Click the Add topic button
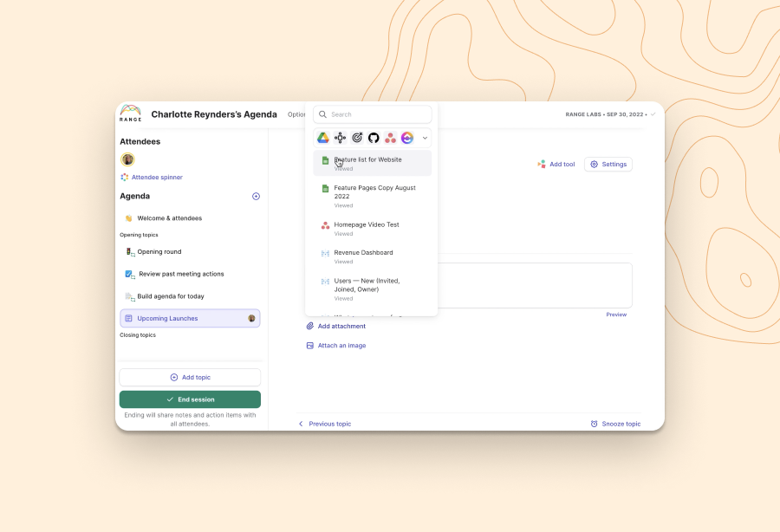780x532 pixels. (190, 378)
